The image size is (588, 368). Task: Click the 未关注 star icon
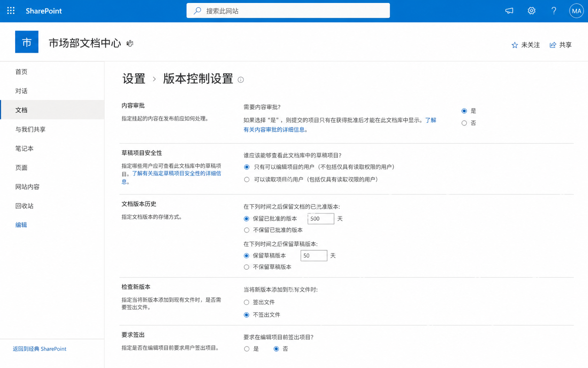tap(515, 45)
